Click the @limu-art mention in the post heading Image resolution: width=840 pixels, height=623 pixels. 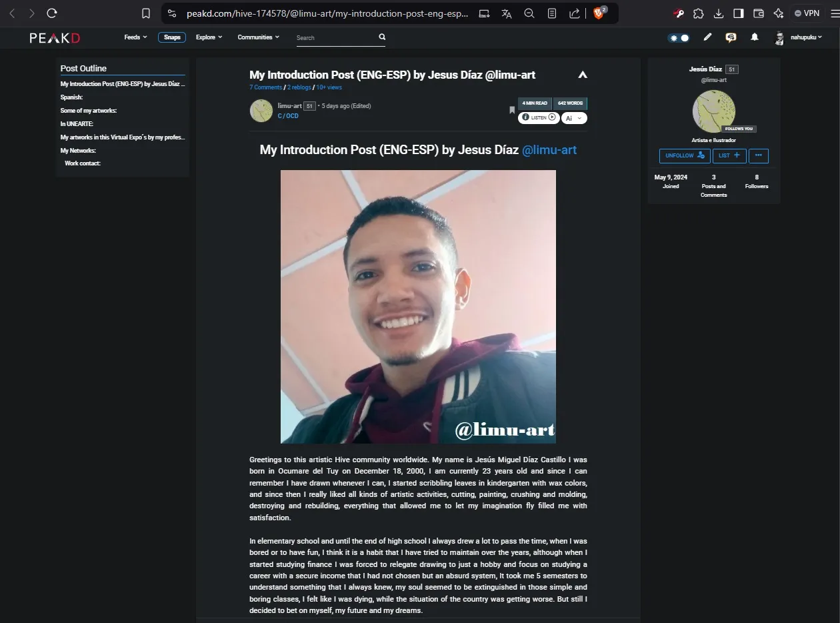549,150
